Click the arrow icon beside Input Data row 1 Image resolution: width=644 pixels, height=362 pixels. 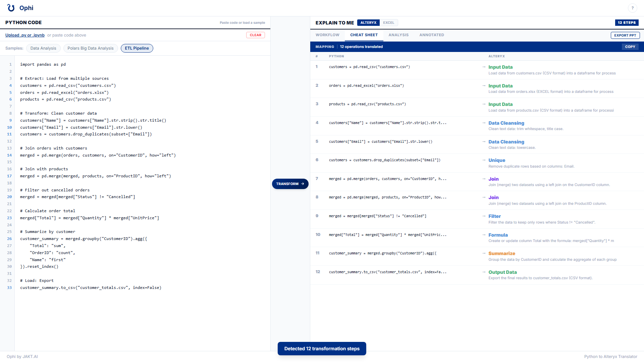coord(484,67)
